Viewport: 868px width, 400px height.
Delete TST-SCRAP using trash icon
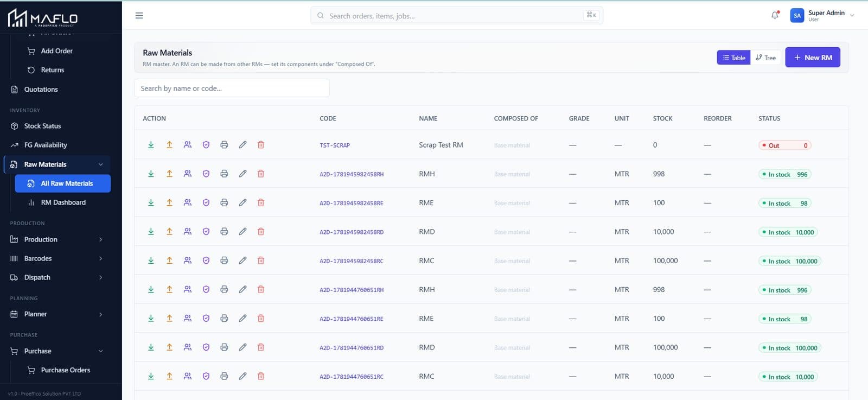261,145
